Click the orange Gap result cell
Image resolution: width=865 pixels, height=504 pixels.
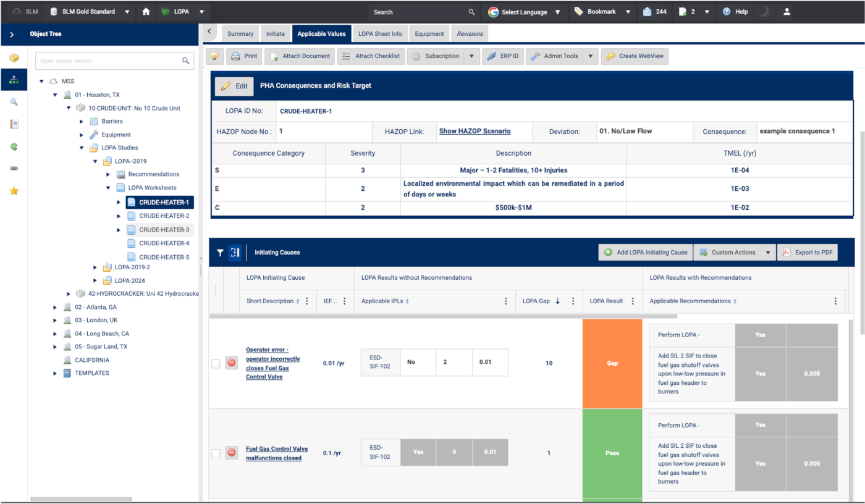pyautogui.click(x=612, y=364)
